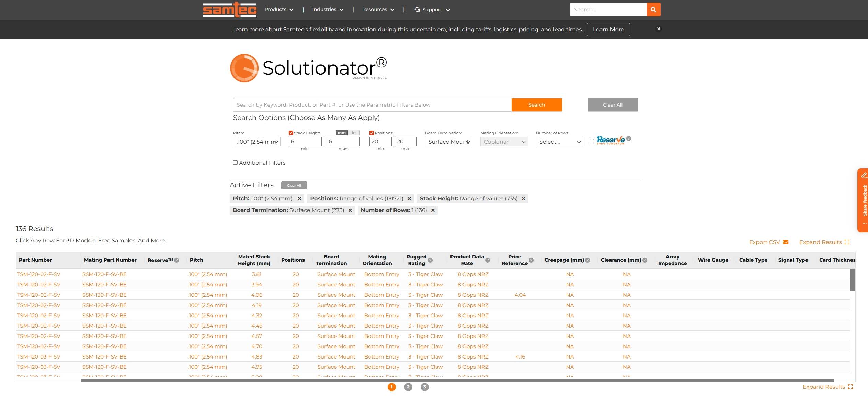The image size is (868, 397).
Task: Click the small Clear All in Active Filters
Action: click(x=294, y=186)
